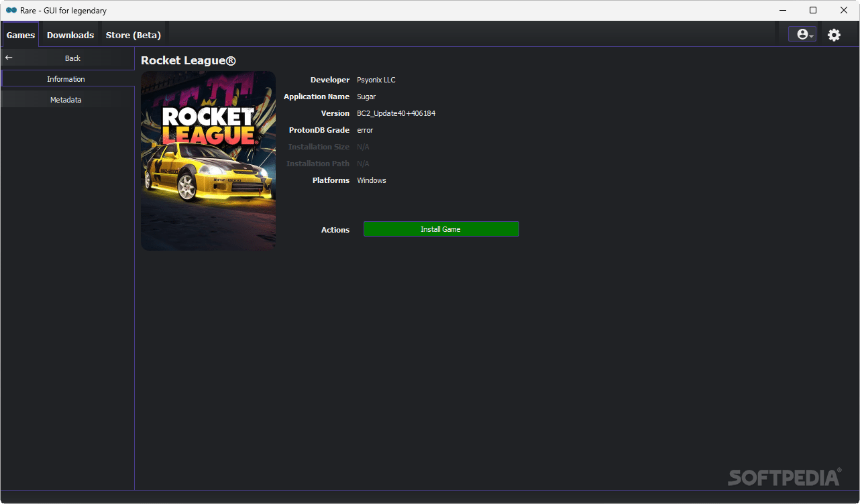The image size is (860, 504).
Task: Open the settings gear icon
Action: coord(834,35)
